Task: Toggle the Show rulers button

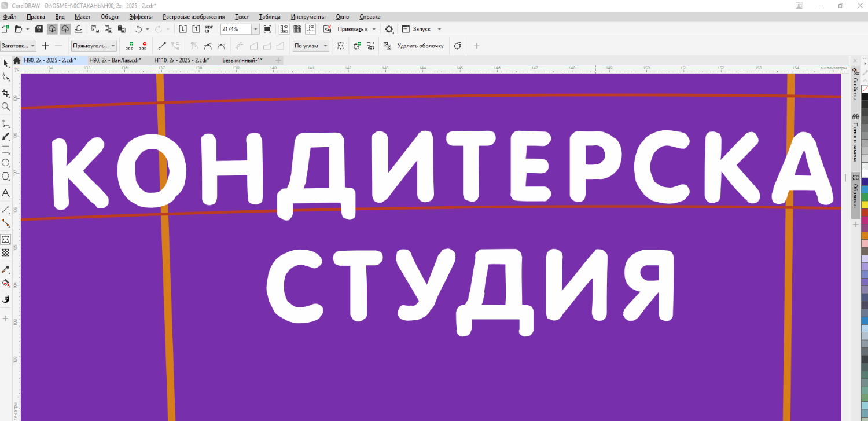Action: (284, 29)
